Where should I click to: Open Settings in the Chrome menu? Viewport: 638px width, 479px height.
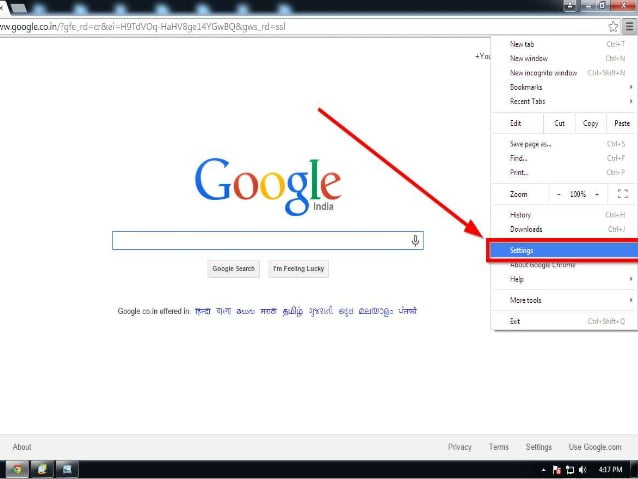[x=564, y=250]
